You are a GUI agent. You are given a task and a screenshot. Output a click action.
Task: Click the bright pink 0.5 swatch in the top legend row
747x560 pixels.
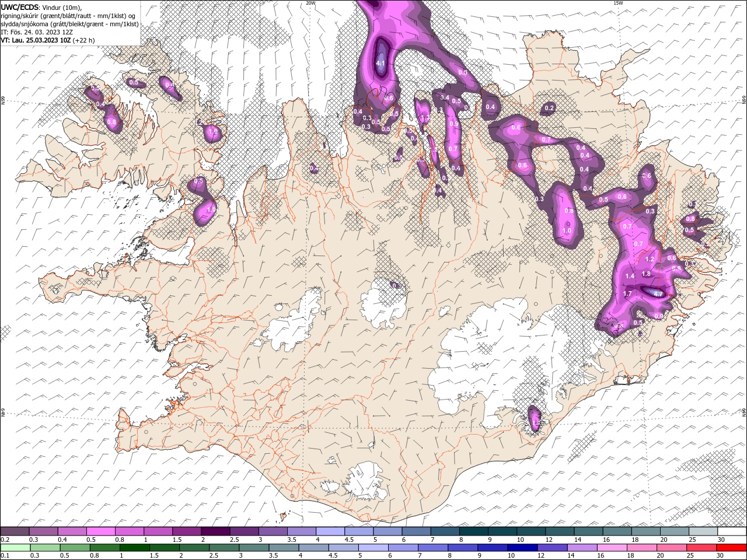pyautogui.click(x=100, y=531)
